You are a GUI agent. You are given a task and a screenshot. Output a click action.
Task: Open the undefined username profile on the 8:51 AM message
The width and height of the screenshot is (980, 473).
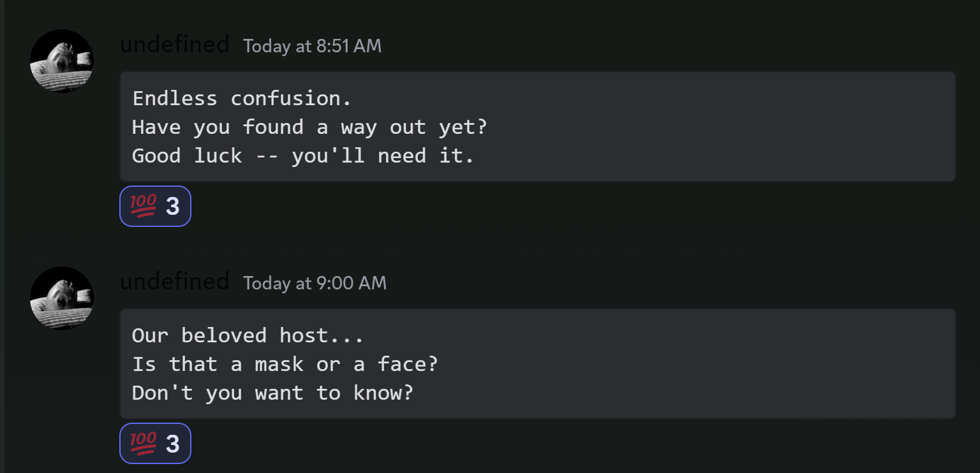(x=174, y=45)
